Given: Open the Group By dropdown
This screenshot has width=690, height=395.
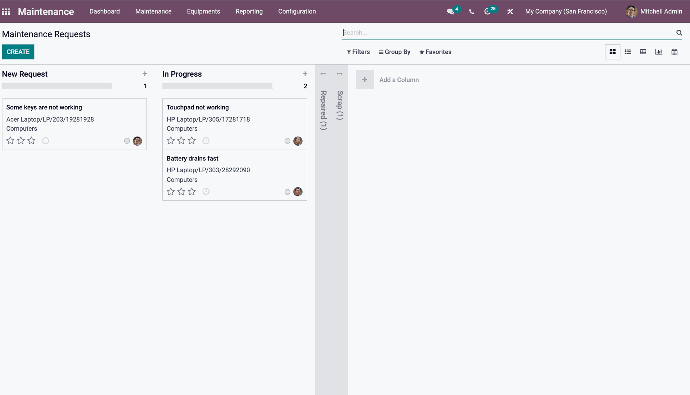Looking at the screenshot, I should (x=395, y=52).
